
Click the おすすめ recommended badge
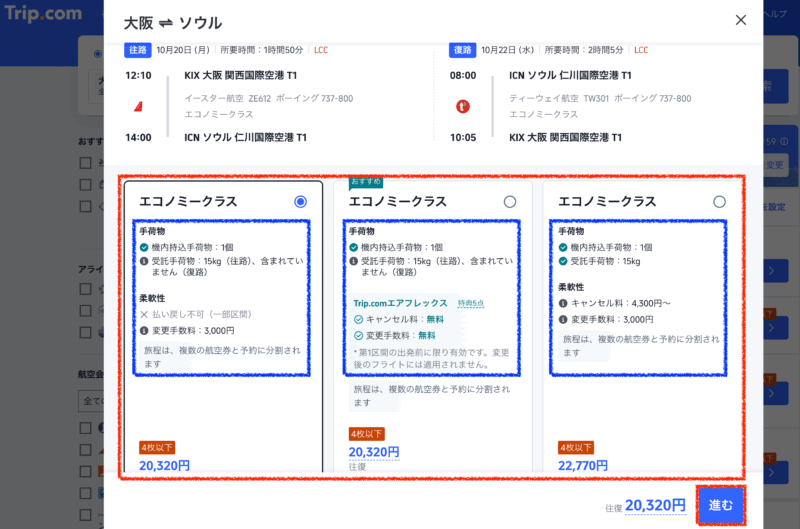(x=366, y=182)
